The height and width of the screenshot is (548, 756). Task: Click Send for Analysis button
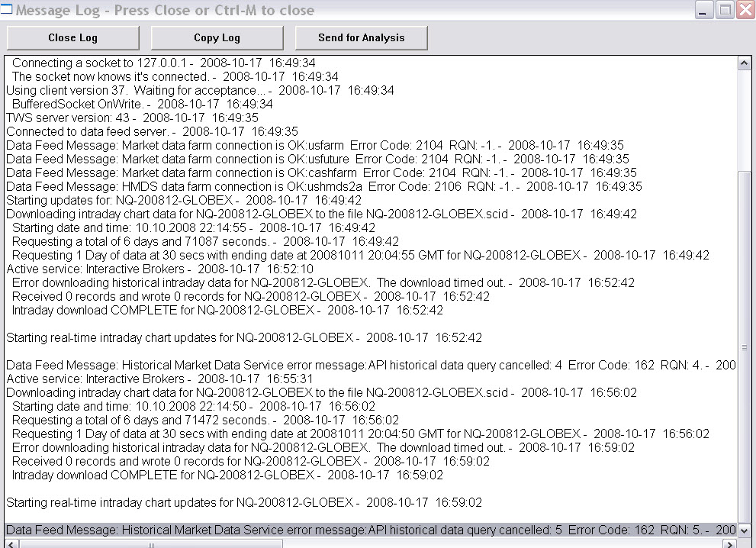[361, 37]
